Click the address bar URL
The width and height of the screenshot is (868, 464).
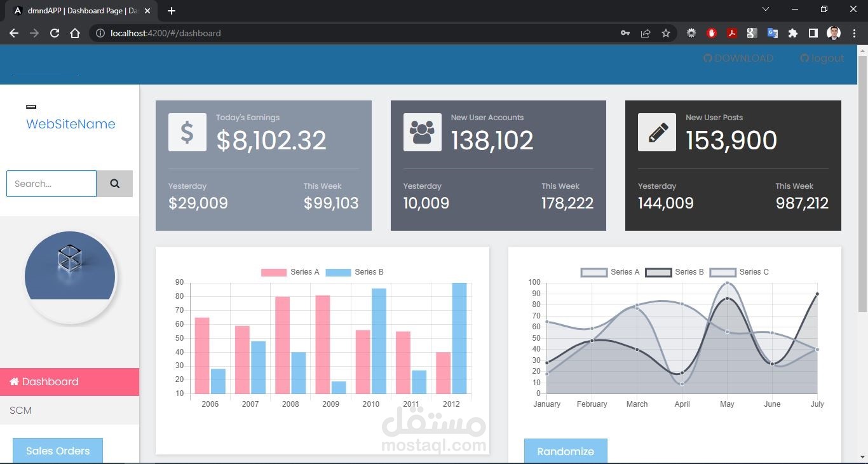tap(165, 33)
